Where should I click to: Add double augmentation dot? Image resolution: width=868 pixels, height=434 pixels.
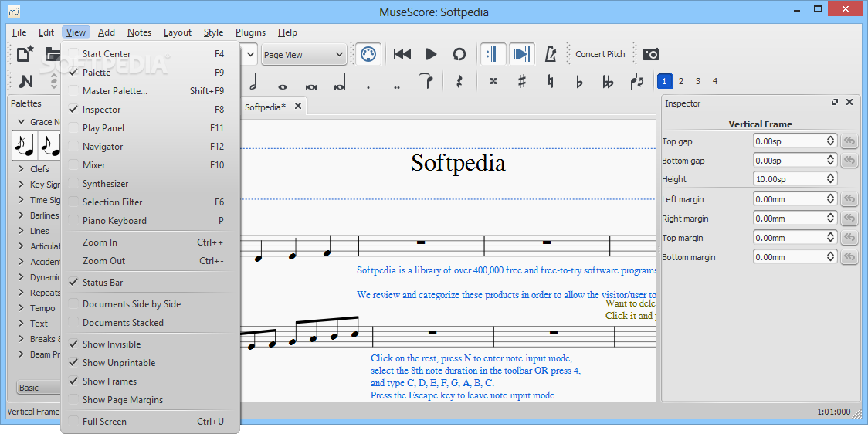tap(397, 87)
